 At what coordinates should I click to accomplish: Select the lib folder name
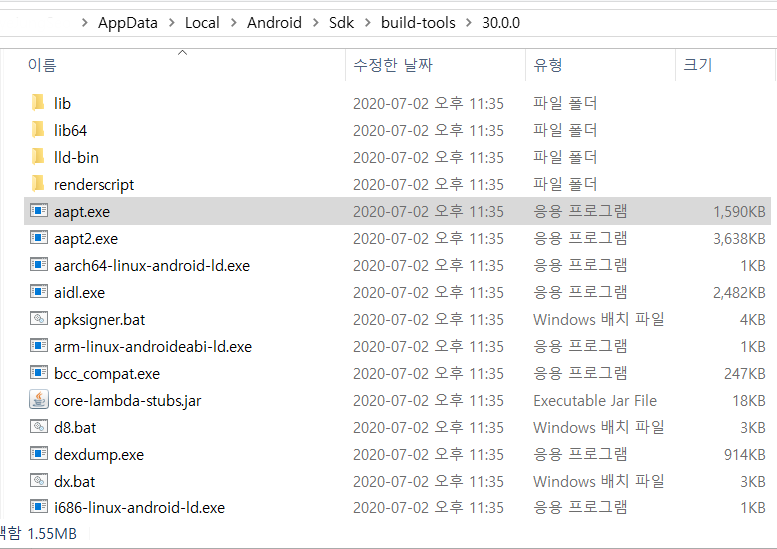tap(62, 103)
